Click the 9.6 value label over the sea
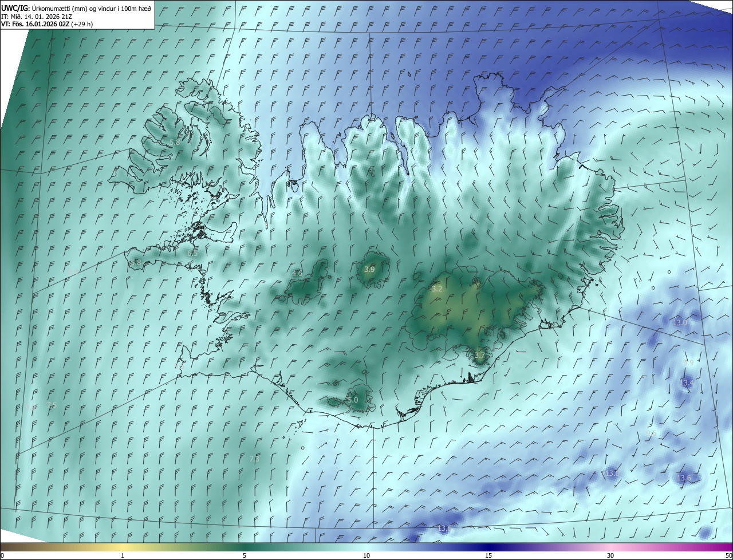The image size is (733, 560). coord(651,433)
